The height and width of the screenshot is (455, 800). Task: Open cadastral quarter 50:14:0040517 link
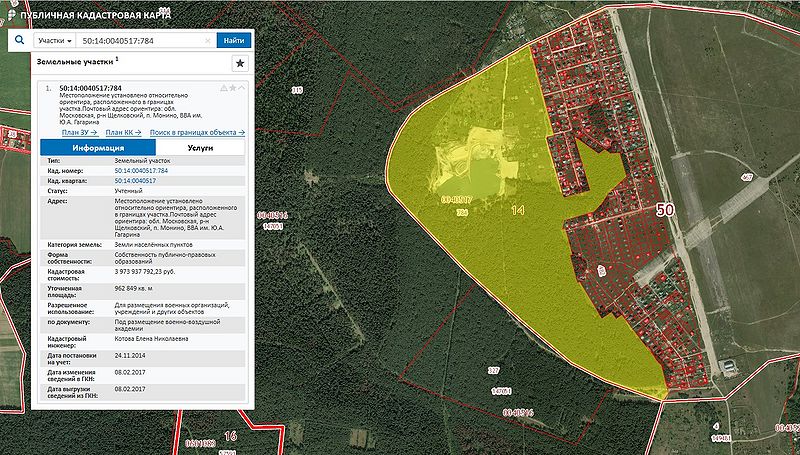tap(141, 180)
